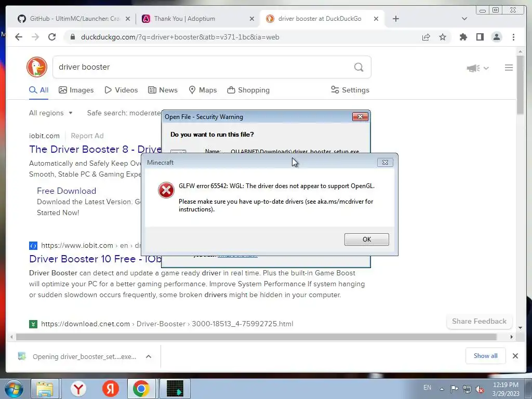
Task: Close the Adoptium tab
Action: 252,19
